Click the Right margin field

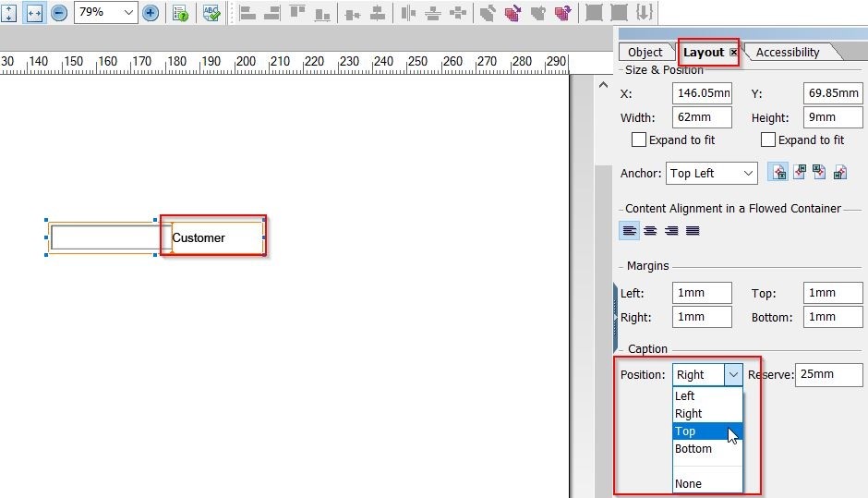click(x=702, y=317)
